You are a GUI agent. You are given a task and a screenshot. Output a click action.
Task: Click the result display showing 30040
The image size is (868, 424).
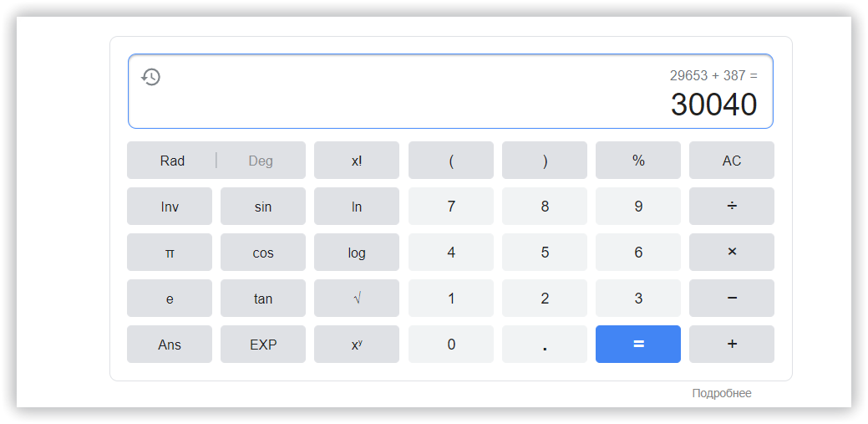[713, 105]
